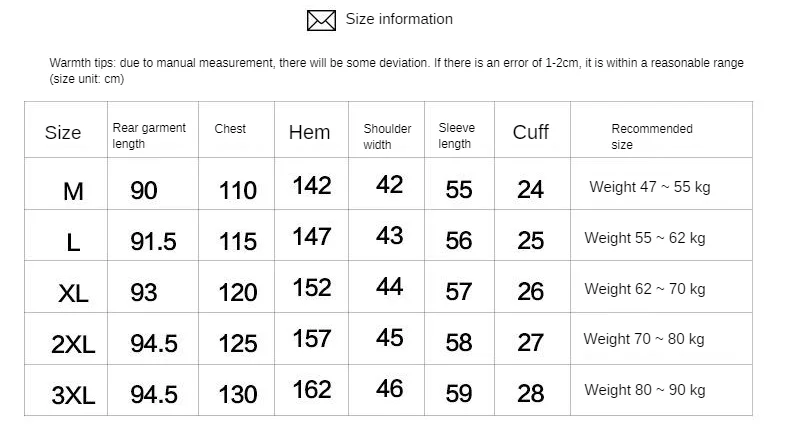The height and width of the screenshot is (439, 790).
Task: Click the 2XL size row label
Action: [73, 345]
